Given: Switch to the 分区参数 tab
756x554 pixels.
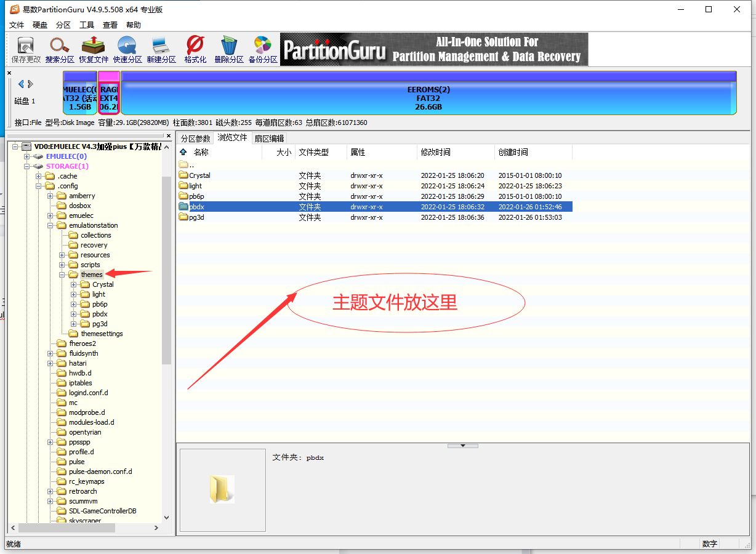Looking at the screenshot, I should click(195, 138).
